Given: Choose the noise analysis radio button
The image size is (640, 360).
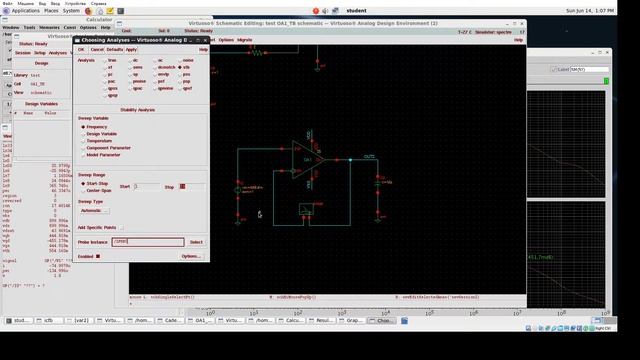Looking at the screenshot, I should tap(180, 60).
